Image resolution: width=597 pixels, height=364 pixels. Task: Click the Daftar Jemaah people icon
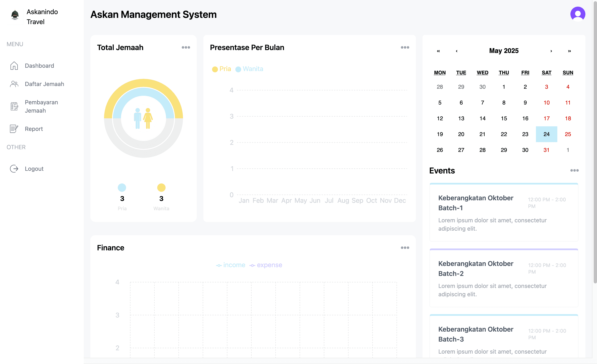click(x=14, y=84)
